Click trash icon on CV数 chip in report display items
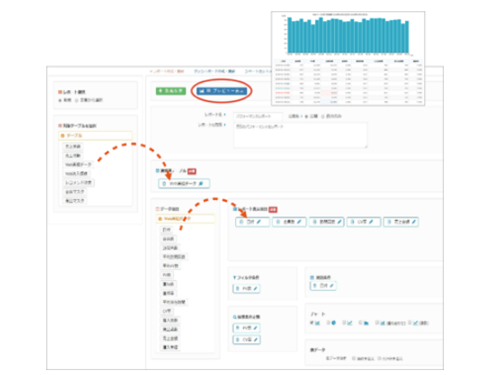The image size is (500, 375). pos(353,222)
